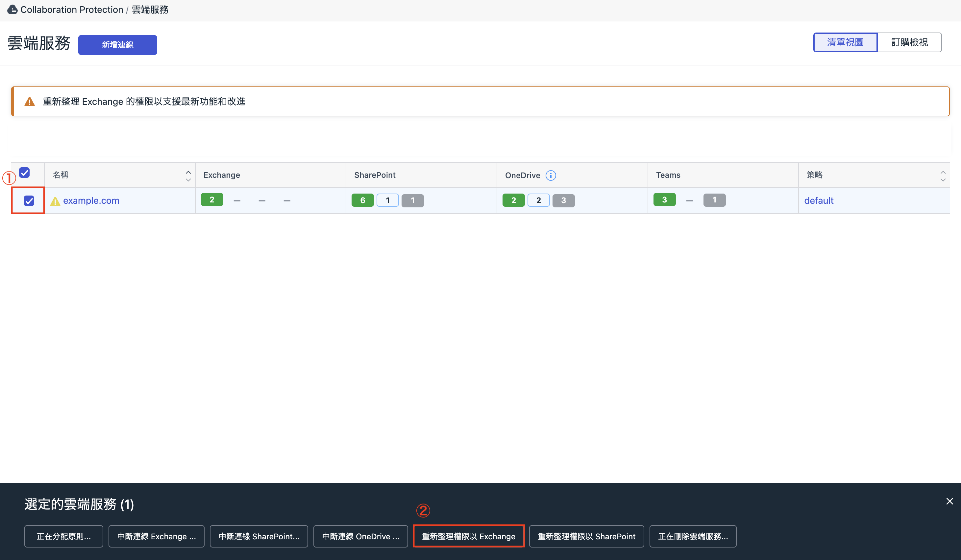Click the Collaboration Protection cloud icon

coord(12,10)
